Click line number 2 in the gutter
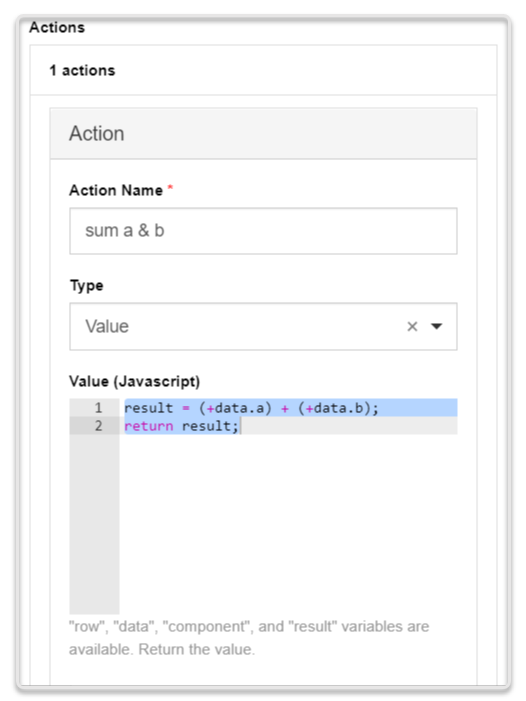This screenshot has width=526, height=701. [98, 426]
